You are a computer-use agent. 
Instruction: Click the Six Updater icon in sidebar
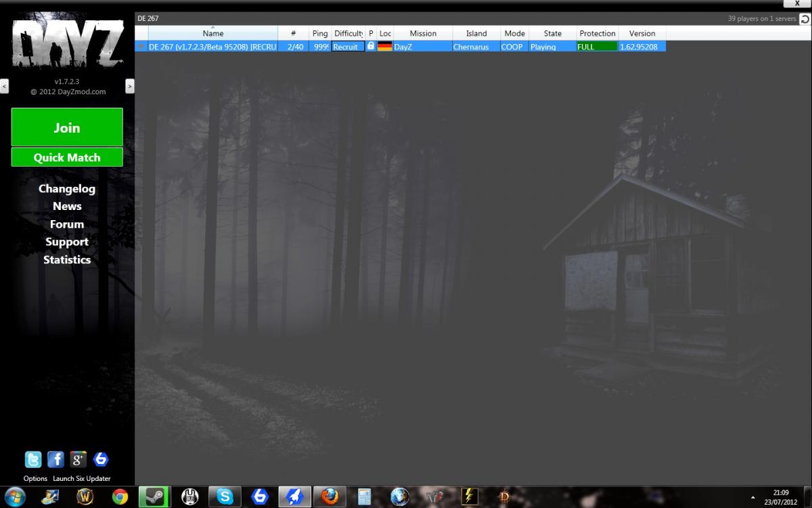[101, 459]
